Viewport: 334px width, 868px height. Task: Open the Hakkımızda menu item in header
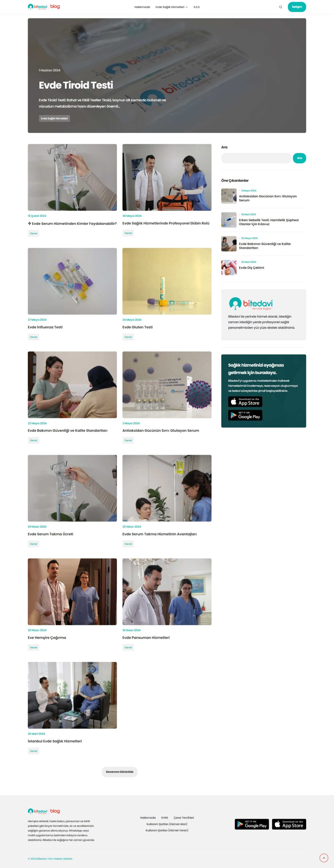point(142,7)
